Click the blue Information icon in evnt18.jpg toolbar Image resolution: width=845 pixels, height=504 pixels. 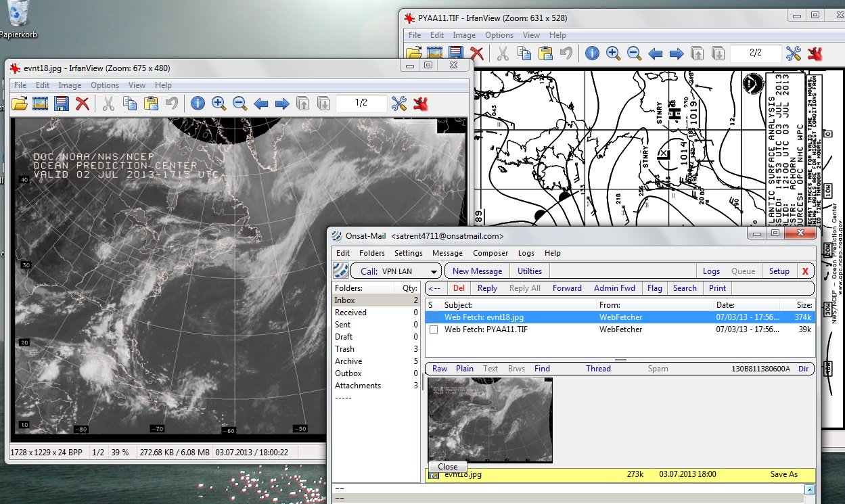(198, 104)
